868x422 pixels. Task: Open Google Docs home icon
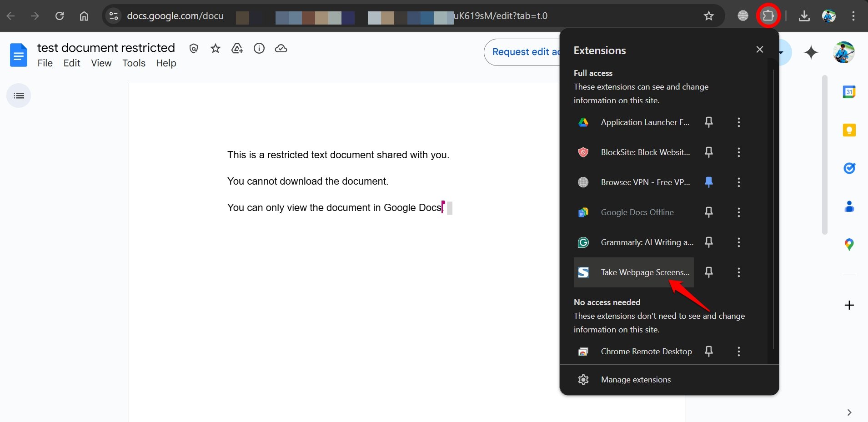pos(19,55)
